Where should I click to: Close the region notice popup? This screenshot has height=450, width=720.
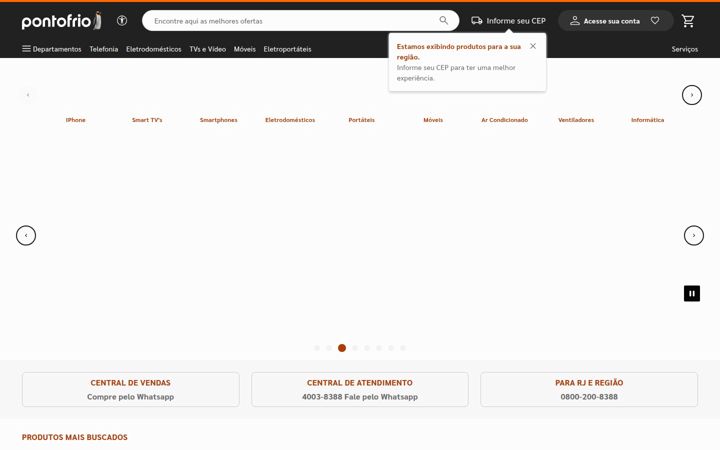533,46
